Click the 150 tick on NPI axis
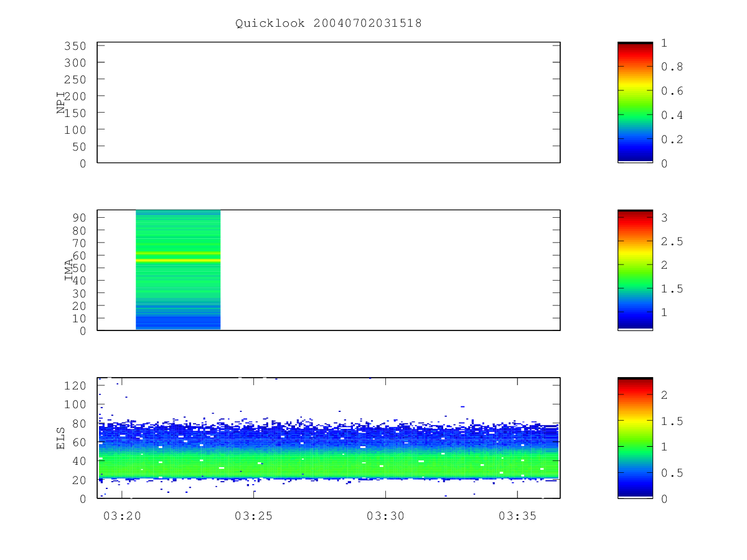747x560 pixels. tap(75, 113)
